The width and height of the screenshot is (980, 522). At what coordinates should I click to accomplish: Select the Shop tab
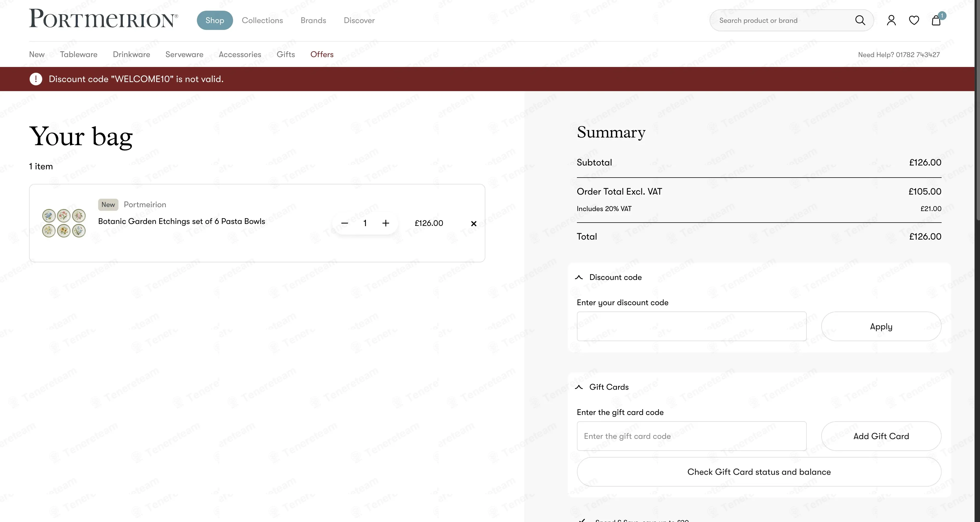point(215,20)
